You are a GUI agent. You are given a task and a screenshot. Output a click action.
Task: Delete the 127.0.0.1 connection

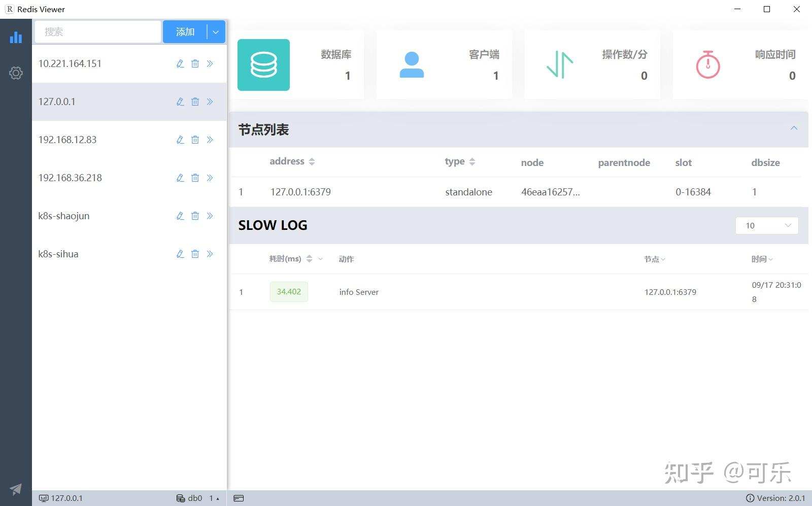click(195, 102)
